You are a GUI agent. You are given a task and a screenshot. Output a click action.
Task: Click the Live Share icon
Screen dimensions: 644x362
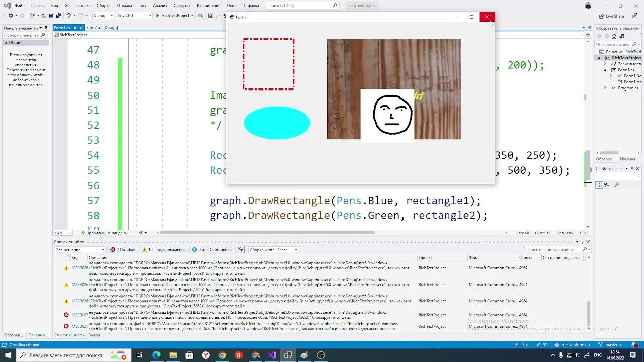click(x=601, y=16)
